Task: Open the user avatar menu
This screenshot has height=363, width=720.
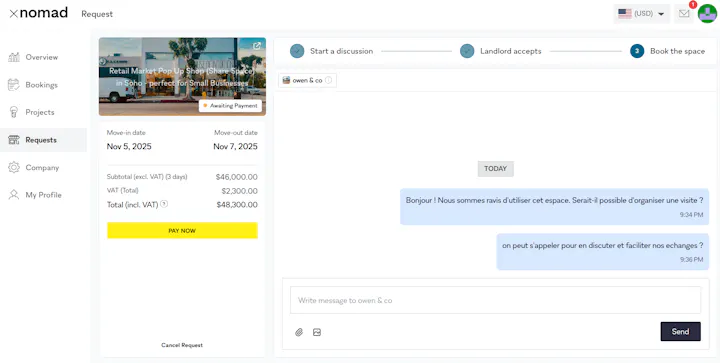Action: click(x=707, y=14)
